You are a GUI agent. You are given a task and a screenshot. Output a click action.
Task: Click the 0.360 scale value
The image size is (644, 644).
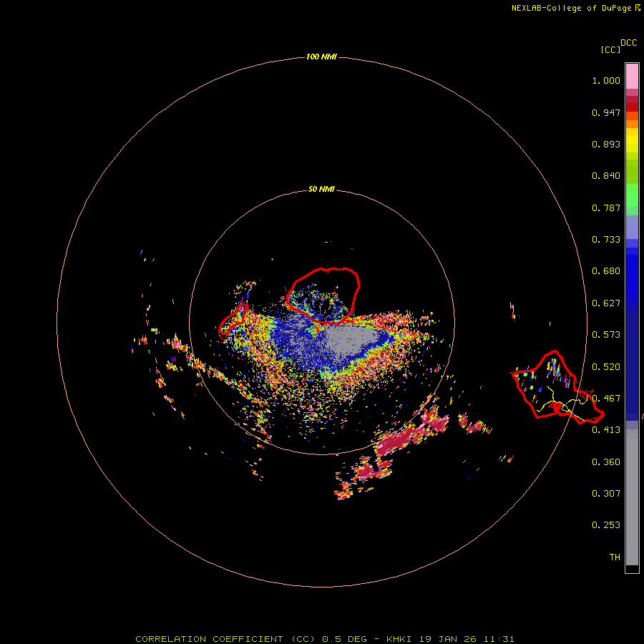point(606,462)
